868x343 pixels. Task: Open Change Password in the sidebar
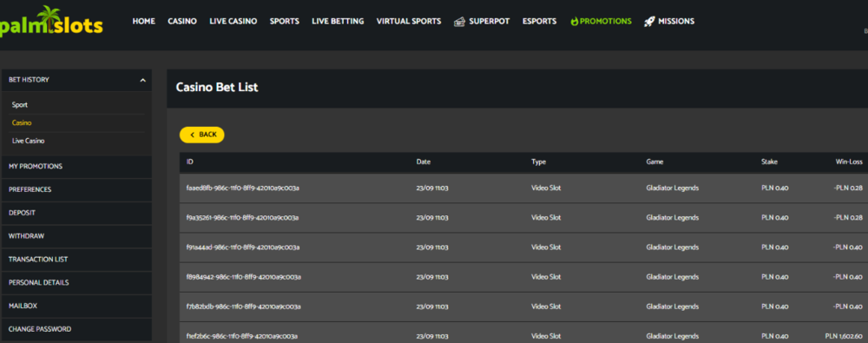(x=76, y=329)
